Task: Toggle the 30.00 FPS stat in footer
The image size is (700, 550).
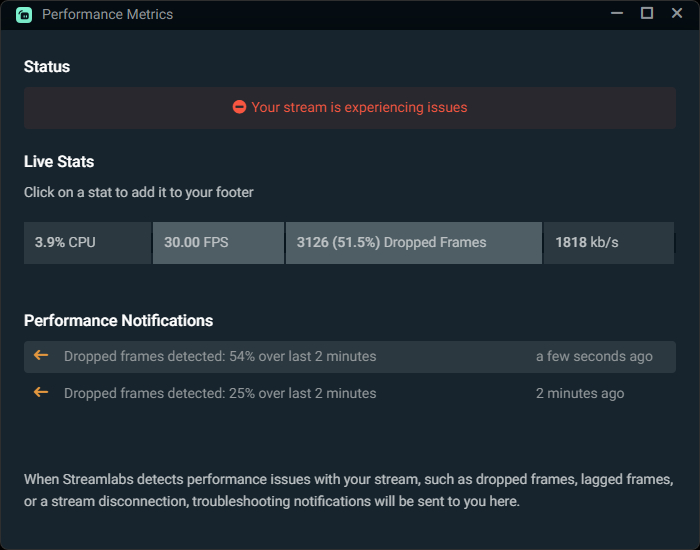Action: (218, 242)
